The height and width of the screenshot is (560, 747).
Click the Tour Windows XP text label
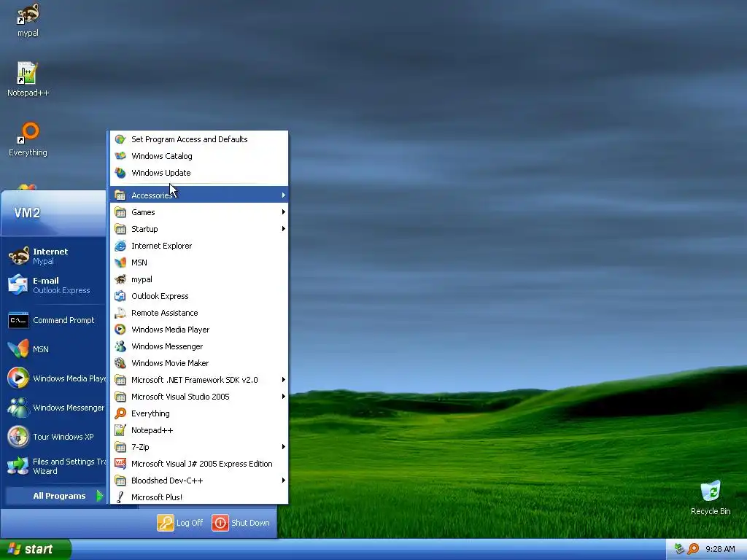(63, 437)
